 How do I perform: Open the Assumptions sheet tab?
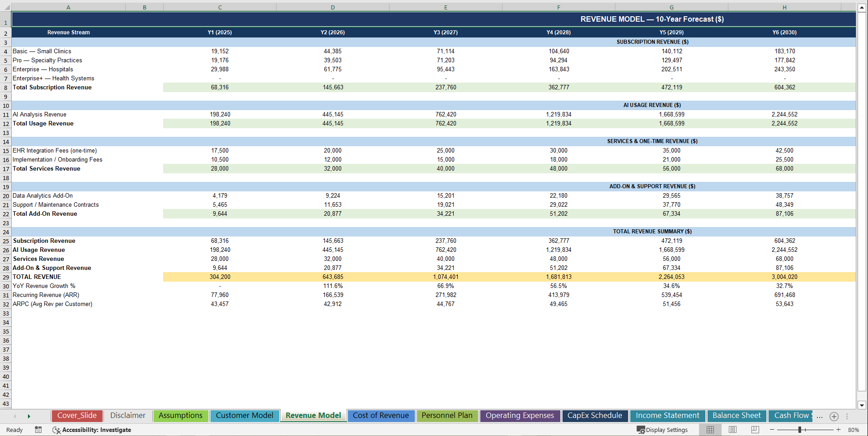(180, 415)
